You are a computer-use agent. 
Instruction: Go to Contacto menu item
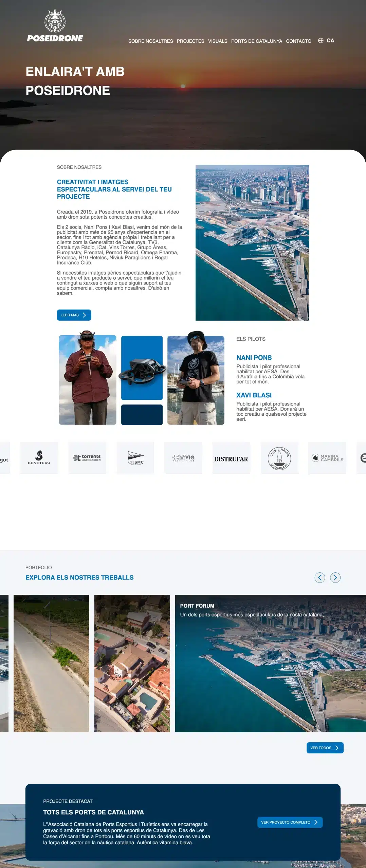[298, 41]
